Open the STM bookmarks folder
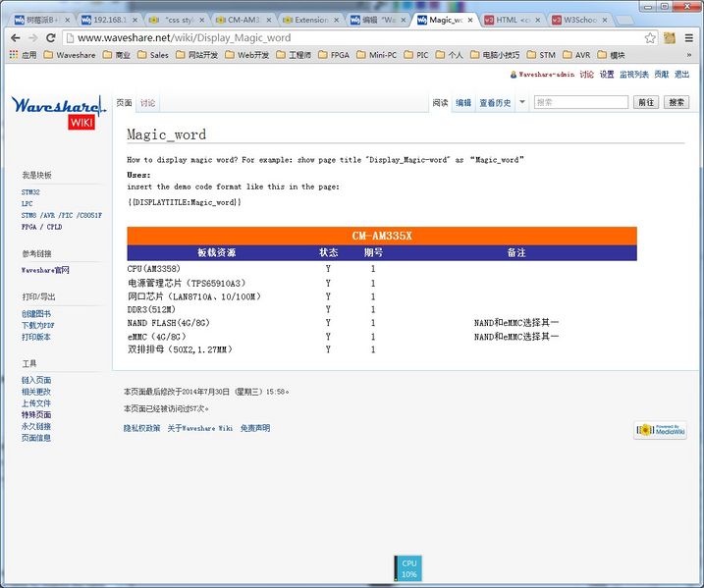Image resolution: width=704 pixels, height=588 pixels. (541, 55)
